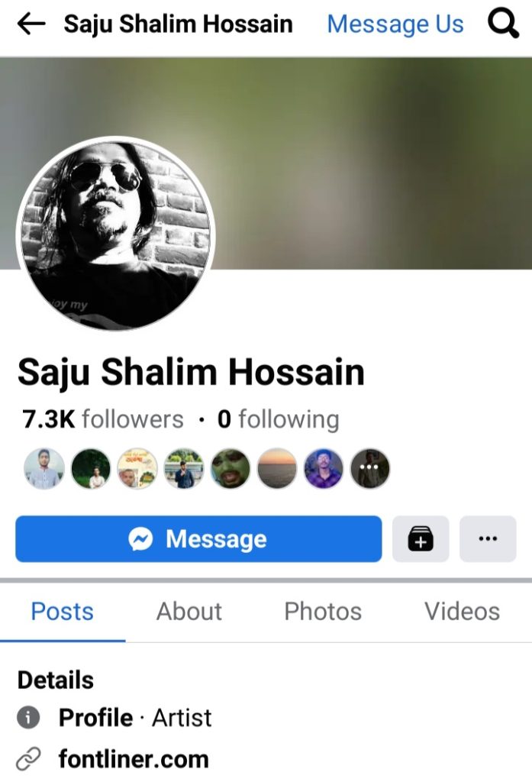Open the three-dots more options button
This screenshot has height=782, width=532.
[x=488, y=538]
